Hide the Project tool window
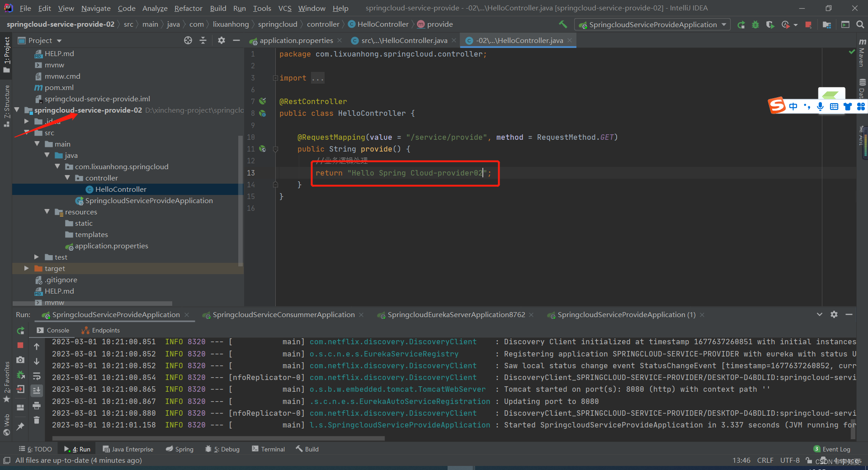The width and height of the screenshot is (868, 470). pyautogui.click(x=236, y=40)
